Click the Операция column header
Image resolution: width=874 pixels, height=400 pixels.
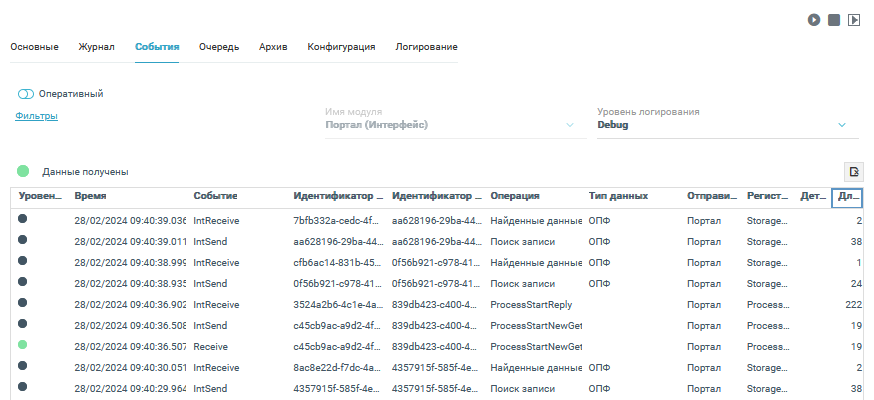point(515,197)
